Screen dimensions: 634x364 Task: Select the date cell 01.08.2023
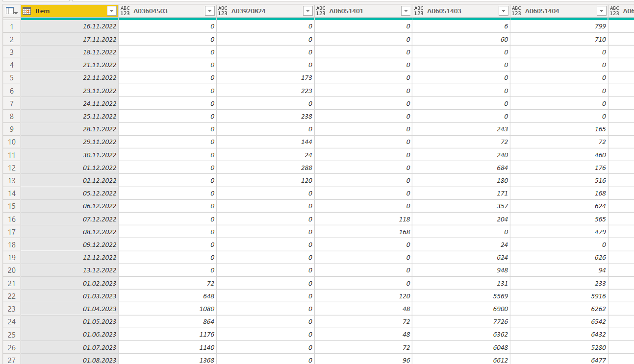click(x=70, y=360)
